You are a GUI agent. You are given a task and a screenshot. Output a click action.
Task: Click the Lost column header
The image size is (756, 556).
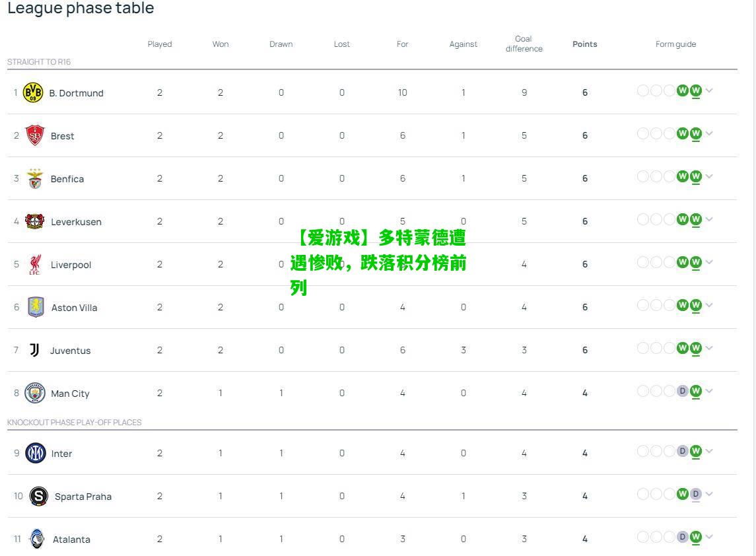tap(342, 44)
